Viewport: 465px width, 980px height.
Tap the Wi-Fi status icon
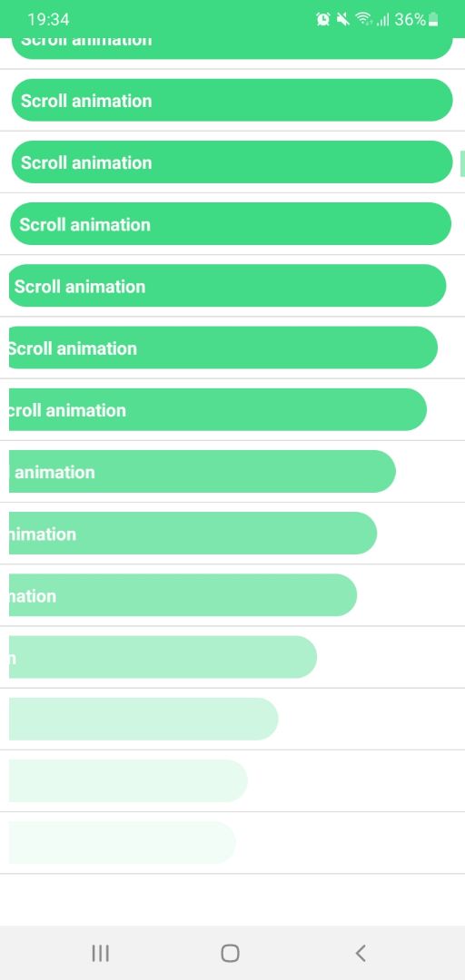point(363,19)
